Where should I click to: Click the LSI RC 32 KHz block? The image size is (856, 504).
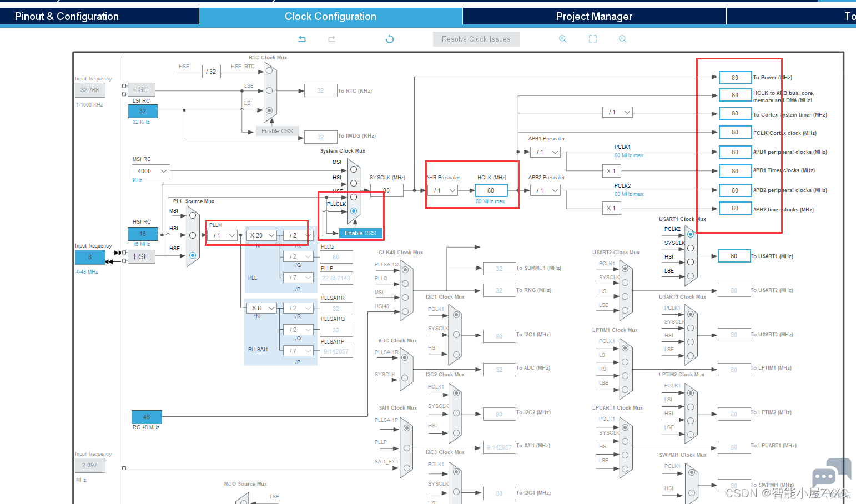pos(143,111)
